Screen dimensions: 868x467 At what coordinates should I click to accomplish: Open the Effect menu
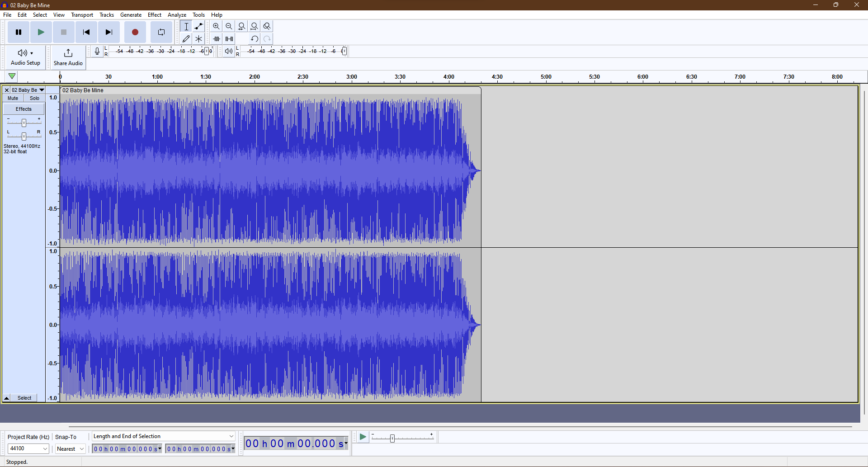(x=155, y=15)
